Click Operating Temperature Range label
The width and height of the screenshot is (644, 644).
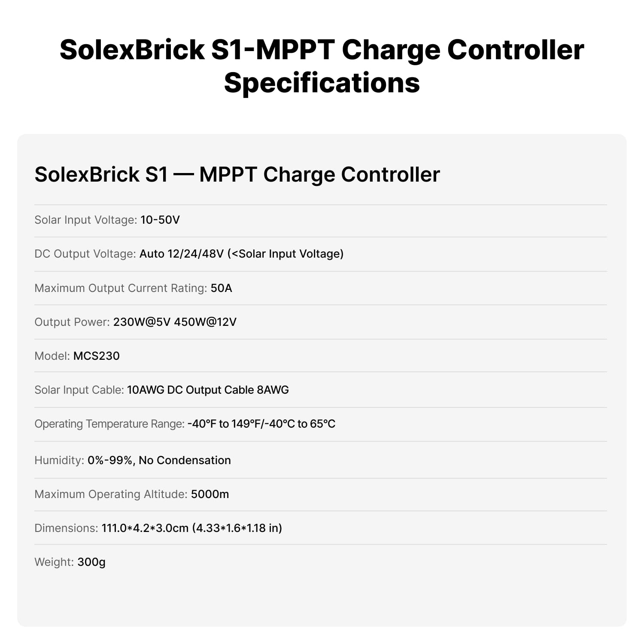click(x=109, y=424)
